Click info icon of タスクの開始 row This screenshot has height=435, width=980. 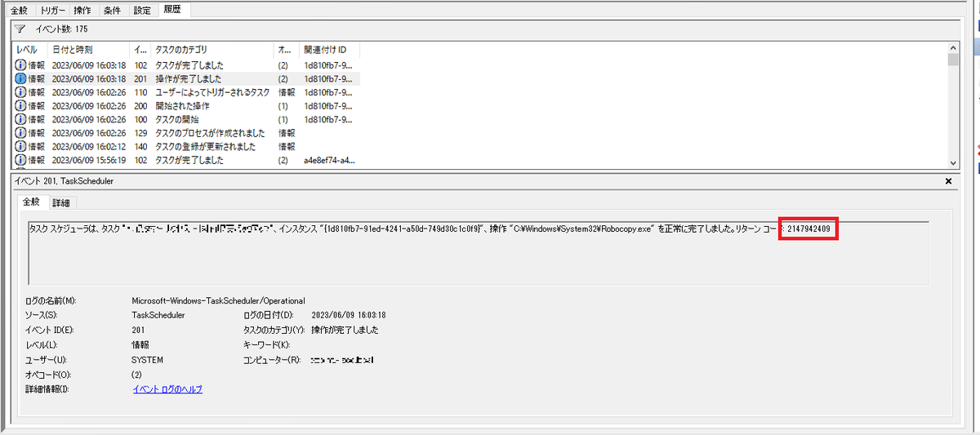point(20,119)
